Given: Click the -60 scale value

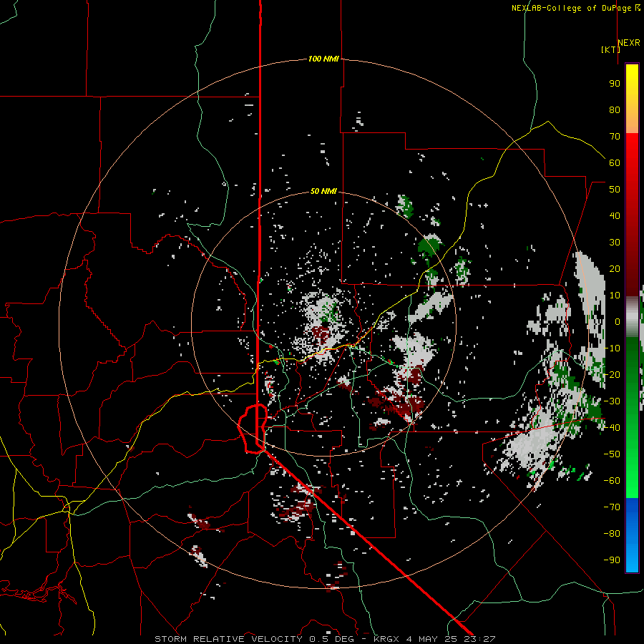Looking at the screenshot, I should click(x=612, y=481).
